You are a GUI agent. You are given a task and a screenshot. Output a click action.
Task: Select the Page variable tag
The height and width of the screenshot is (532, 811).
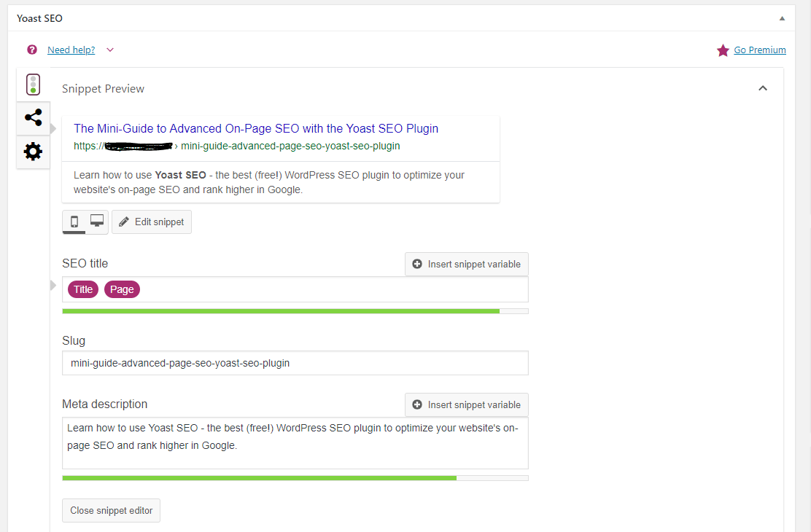[x=122, y=289]
